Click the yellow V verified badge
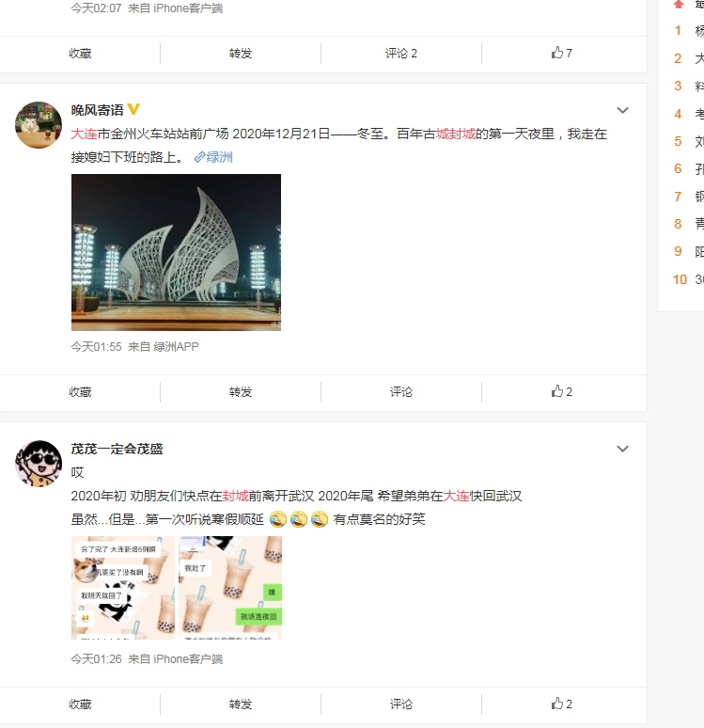Viewport: 704px width, 728px height. pyautogui.click(x=133, y=109)
